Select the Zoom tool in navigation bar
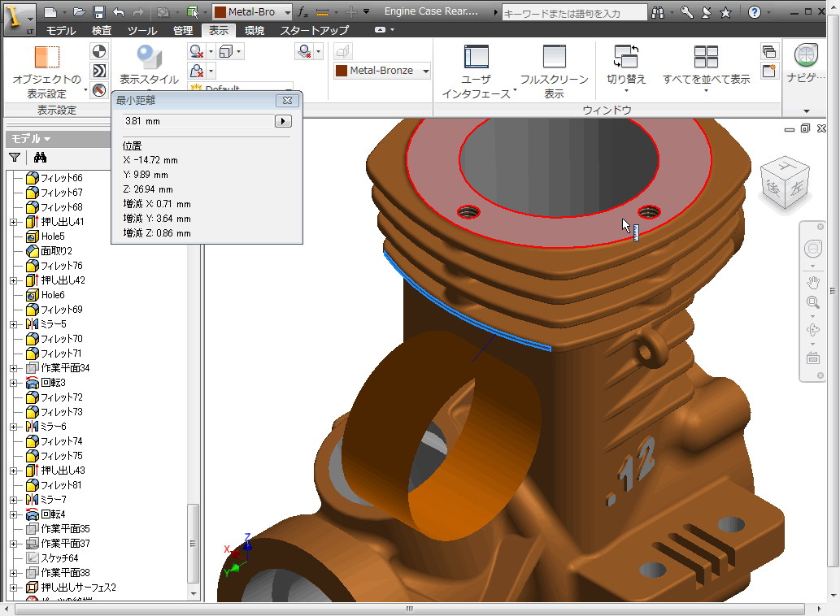 click(812, 302)
